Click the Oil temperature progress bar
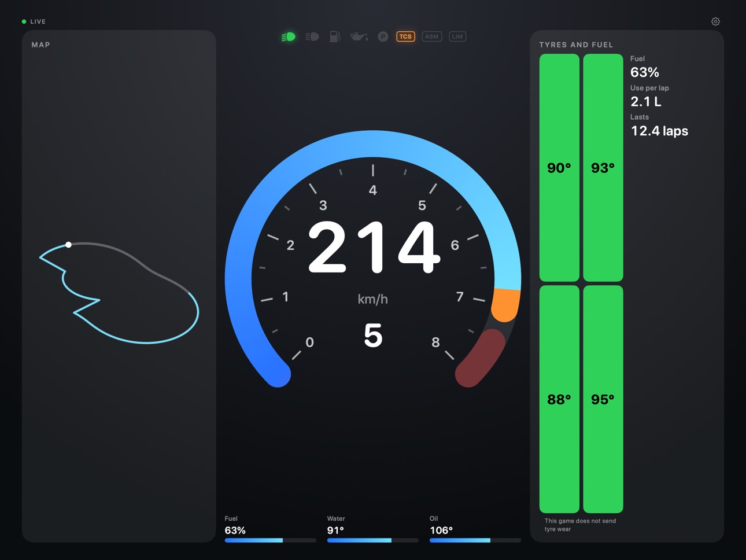Screen dimensions: 746x560 click(x=475, y=540)
